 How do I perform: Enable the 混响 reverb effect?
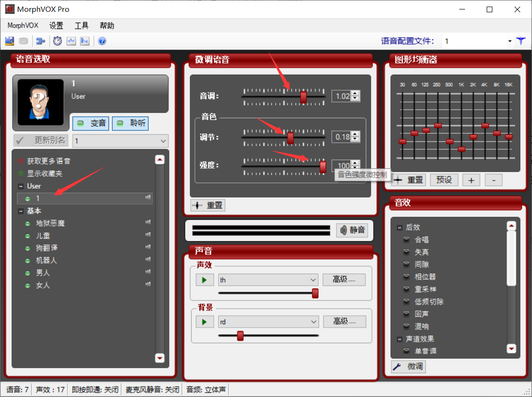pos(406,327)
